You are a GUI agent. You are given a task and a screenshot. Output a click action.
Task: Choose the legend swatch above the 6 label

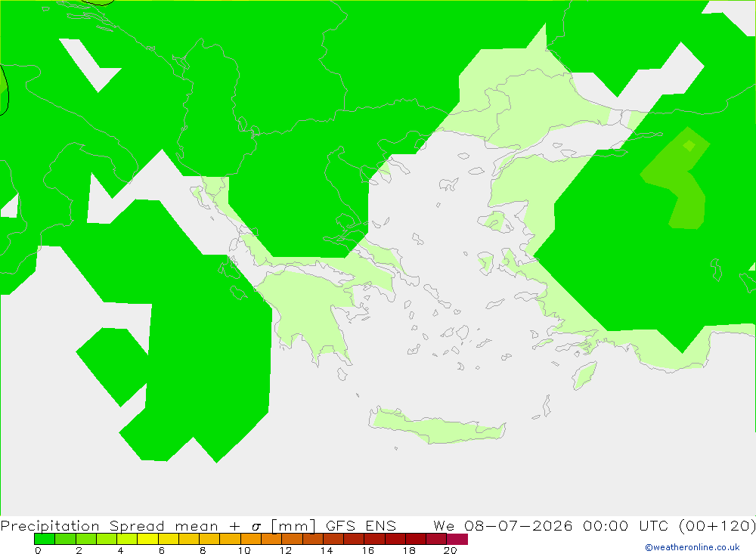(169, 539)
